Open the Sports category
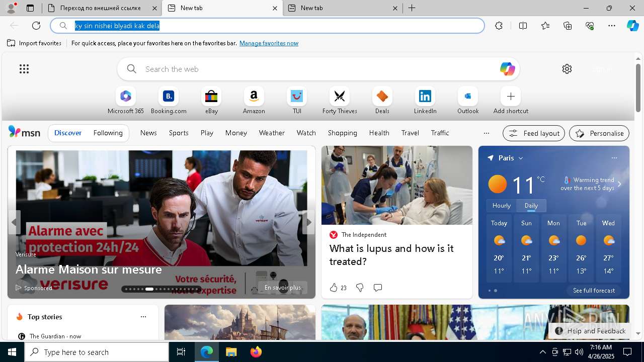The image size is (644, 362). pos(179,133)
